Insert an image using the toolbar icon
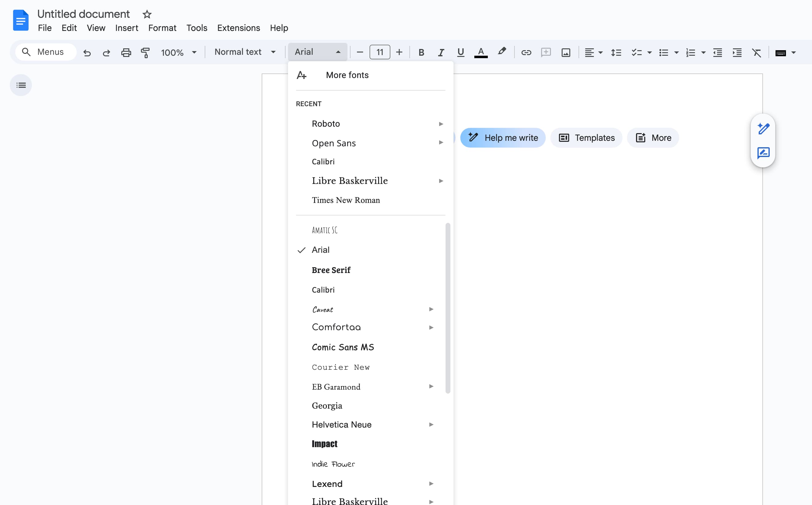812x505 pixels. pyautogui.click(x=565, y=52)
